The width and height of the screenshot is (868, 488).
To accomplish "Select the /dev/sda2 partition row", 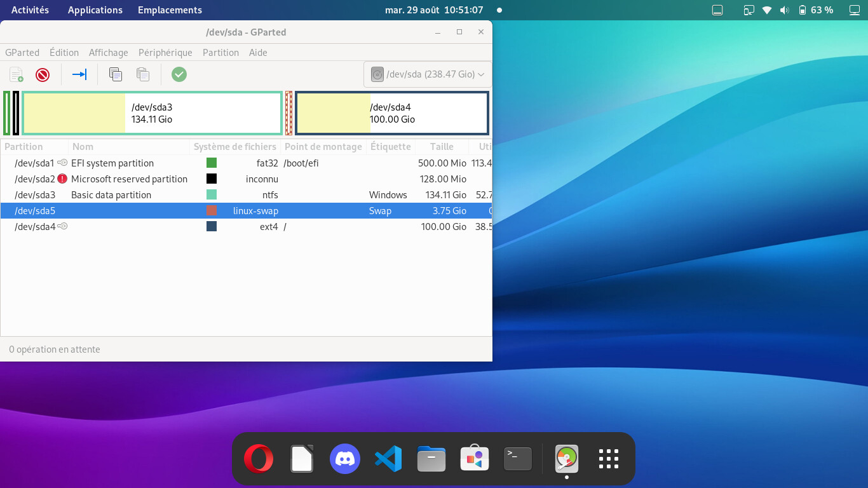I will coord(246,179).
